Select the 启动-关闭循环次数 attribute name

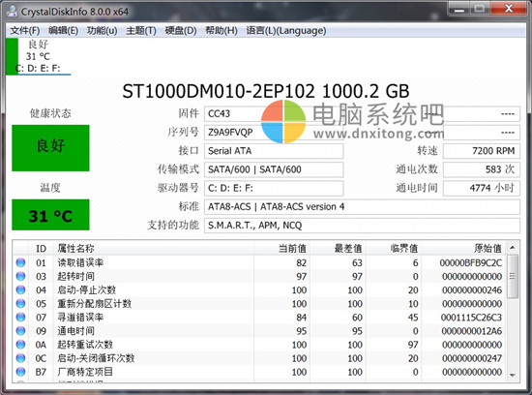coord(96,358)
